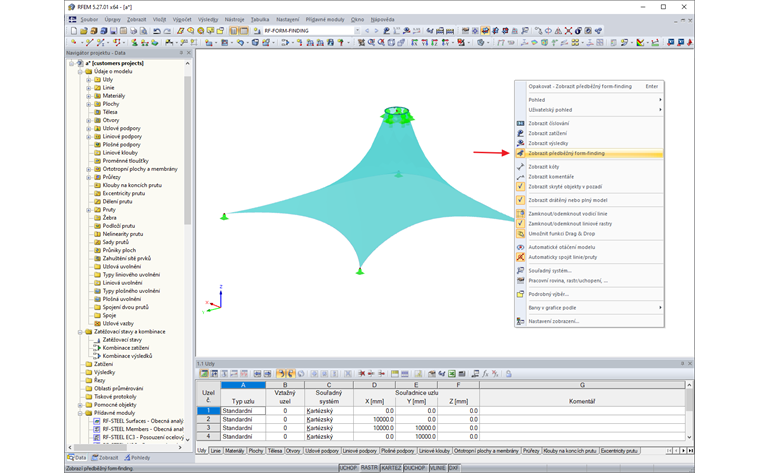Toggle RASTR in the status bar
This screenshot has width=760, height=473.
369,468
